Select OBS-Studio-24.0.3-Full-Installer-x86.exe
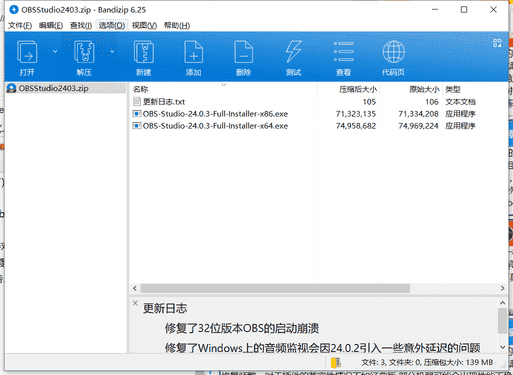The height and width of the screenshot is (375, 513). coord(215,114)
